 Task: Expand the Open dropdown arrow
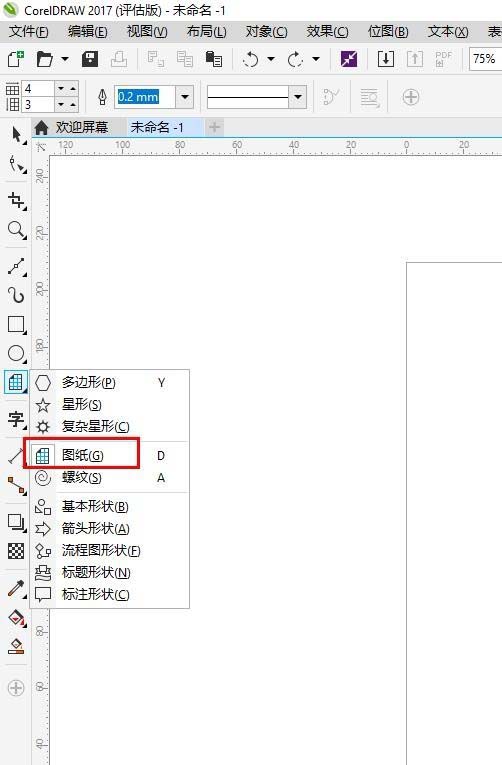coord(65,59)
